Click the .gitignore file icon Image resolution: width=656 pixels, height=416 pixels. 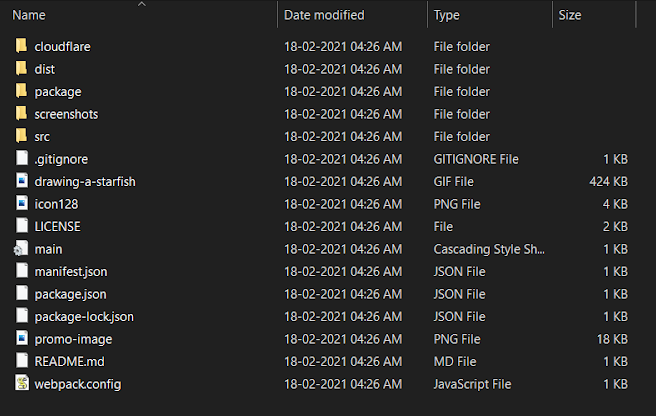pyautogui.click(x=22, y=159)
